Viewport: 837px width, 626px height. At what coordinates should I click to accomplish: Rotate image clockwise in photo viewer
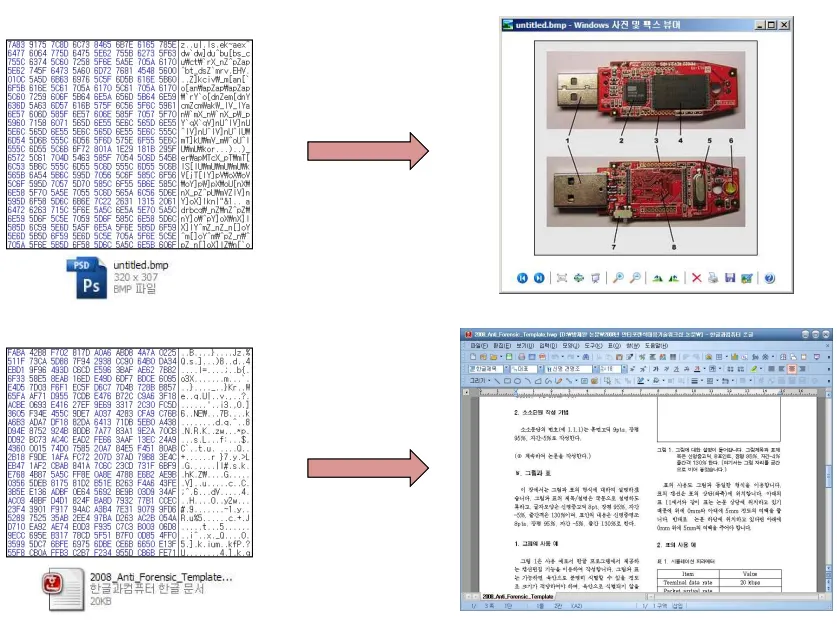coord(658,278)
